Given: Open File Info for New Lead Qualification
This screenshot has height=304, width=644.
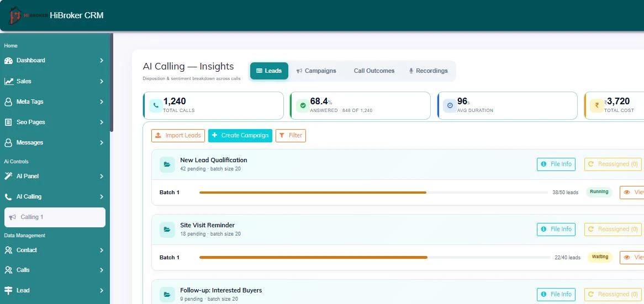Looking at the screenshot, I should (556, 164).
